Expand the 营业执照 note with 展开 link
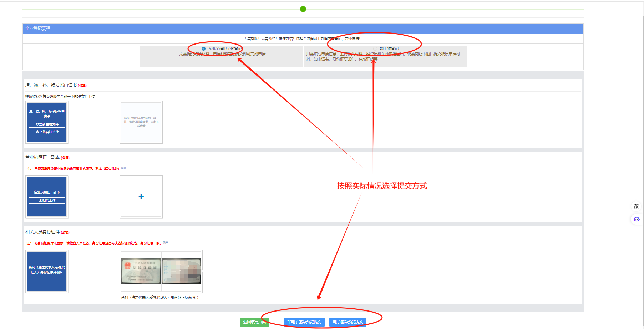The height and width of the screenshot is (329, 644). (x=123, y=168)
